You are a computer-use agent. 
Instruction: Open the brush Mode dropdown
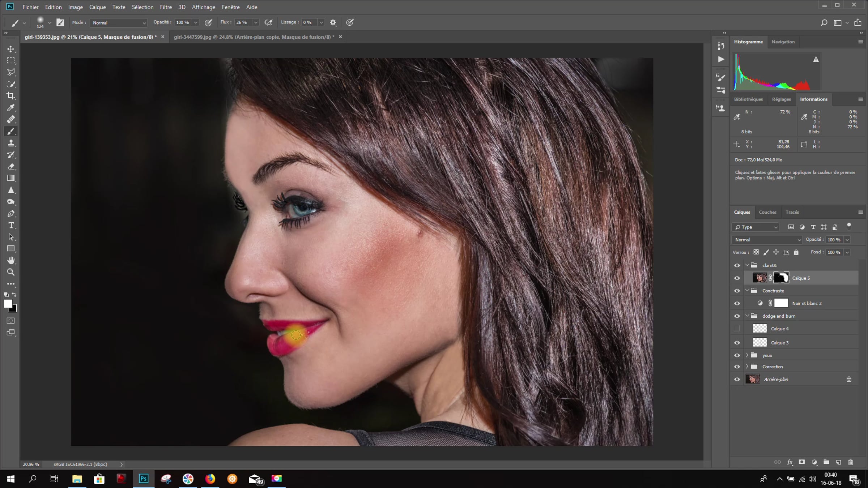pyautogui.click(x=118, y=22)
